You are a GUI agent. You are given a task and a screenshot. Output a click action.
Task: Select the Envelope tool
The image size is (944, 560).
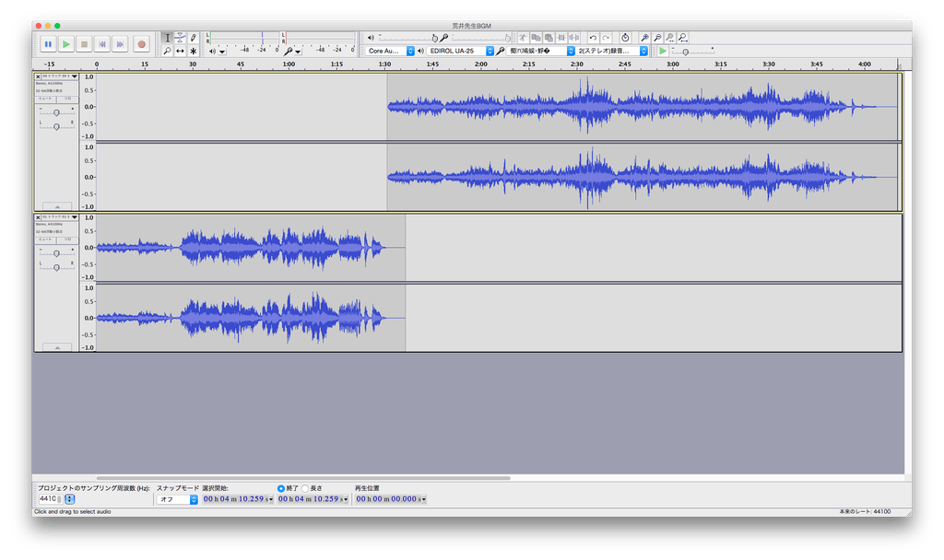[180, 38]
